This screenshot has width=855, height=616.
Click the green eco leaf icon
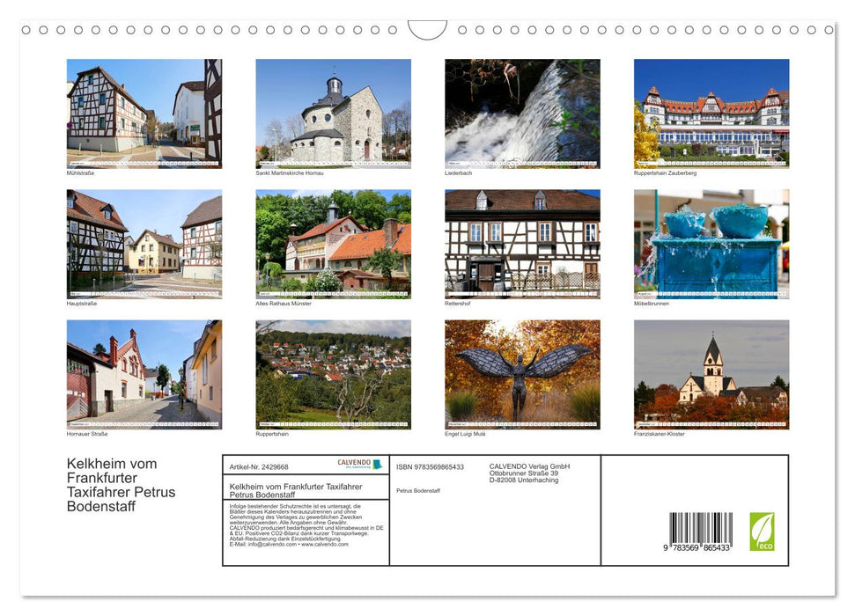pos(762,532)
